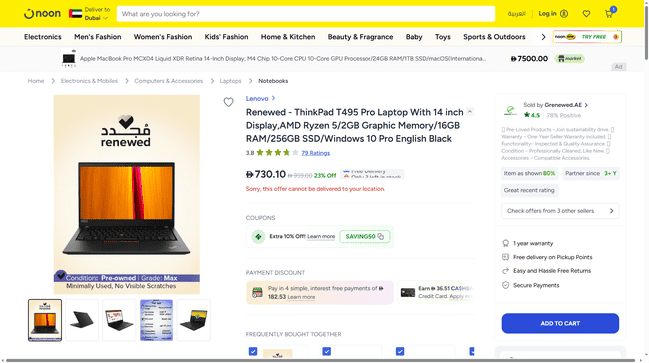Open the 79 Ratings link
This screenshot has height=363, width=649.
point(315,153)
